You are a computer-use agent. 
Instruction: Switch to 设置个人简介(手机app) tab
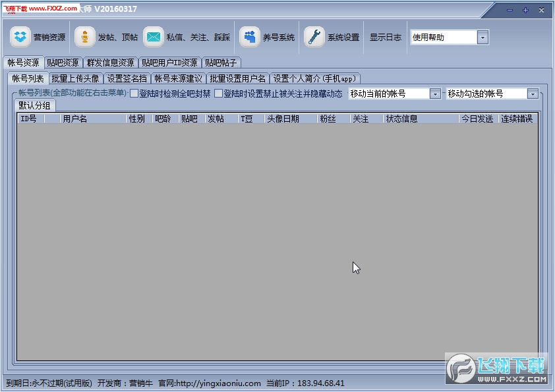314,78
